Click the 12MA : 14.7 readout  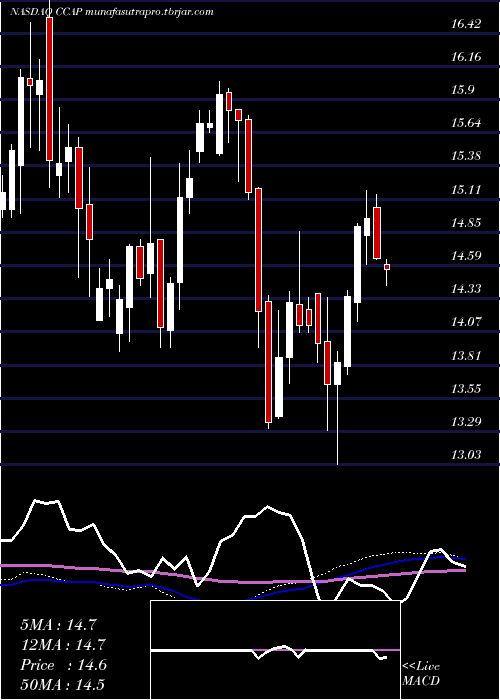(x=63, y=645)
